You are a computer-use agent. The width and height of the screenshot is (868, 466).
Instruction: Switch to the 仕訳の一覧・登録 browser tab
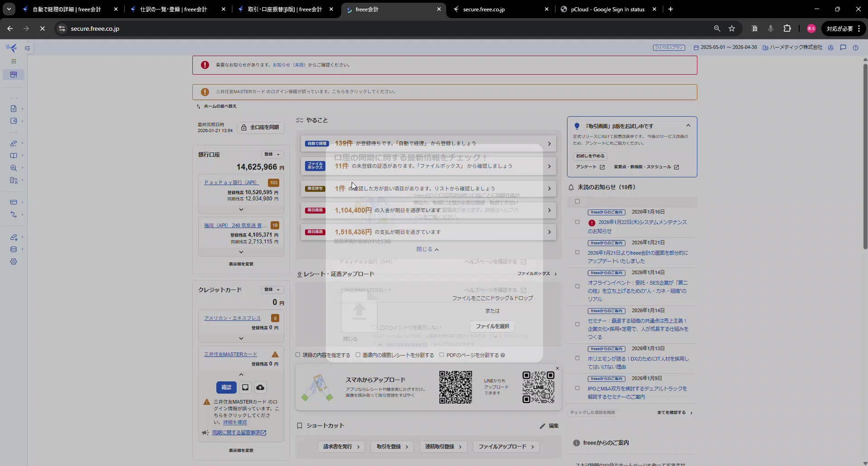coord(173,9)
